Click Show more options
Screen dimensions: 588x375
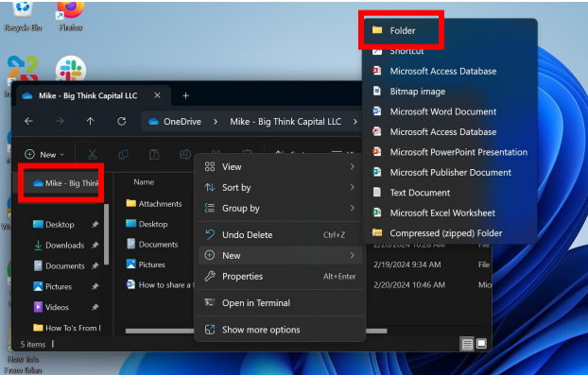(280, 330)
